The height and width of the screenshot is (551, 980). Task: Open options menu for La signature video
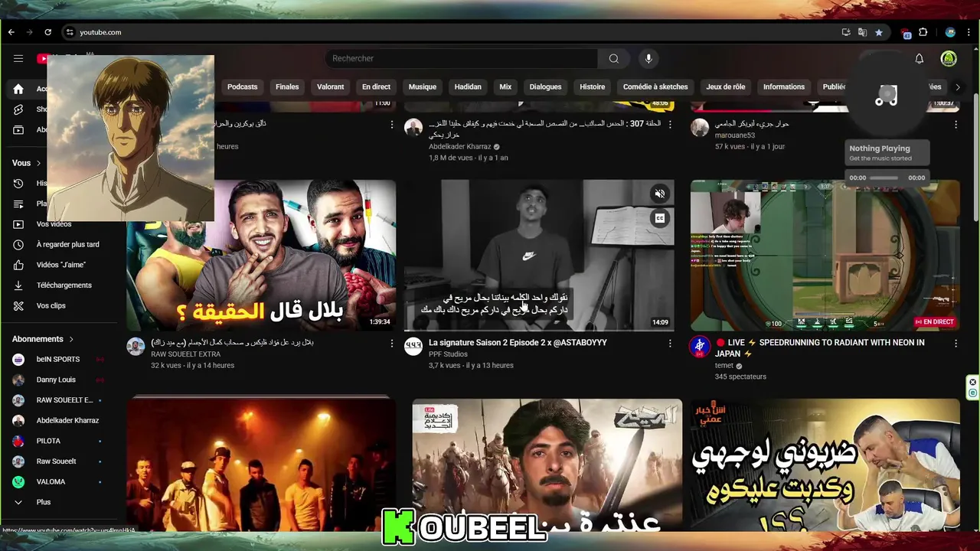(670, 344)
